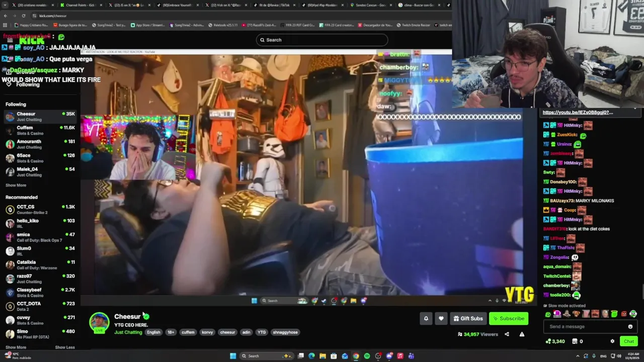The width and height of the screenshot is (644, 362).
Task: Follow Cheesur with the heart icon
Action: 441,318
